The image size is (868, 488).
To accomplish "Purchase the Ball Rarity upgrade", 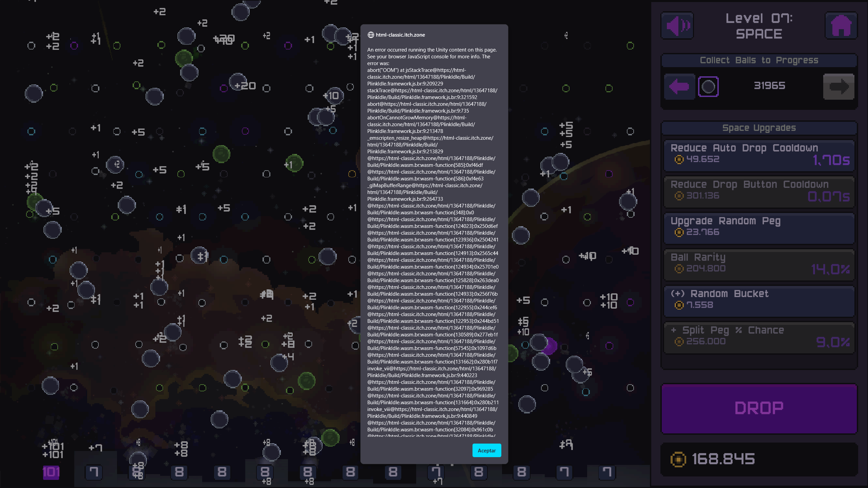I will 759,265.
